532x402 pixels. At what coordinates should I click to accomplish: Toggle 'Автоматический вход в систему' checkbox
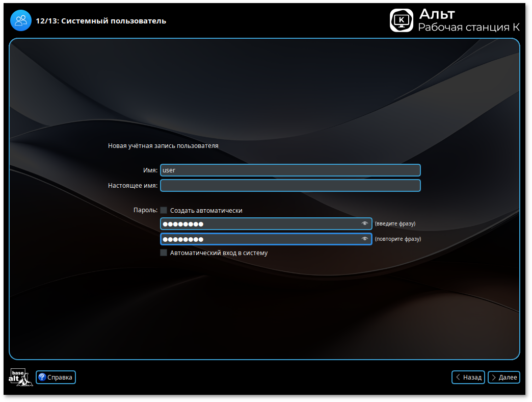[164, 253]
